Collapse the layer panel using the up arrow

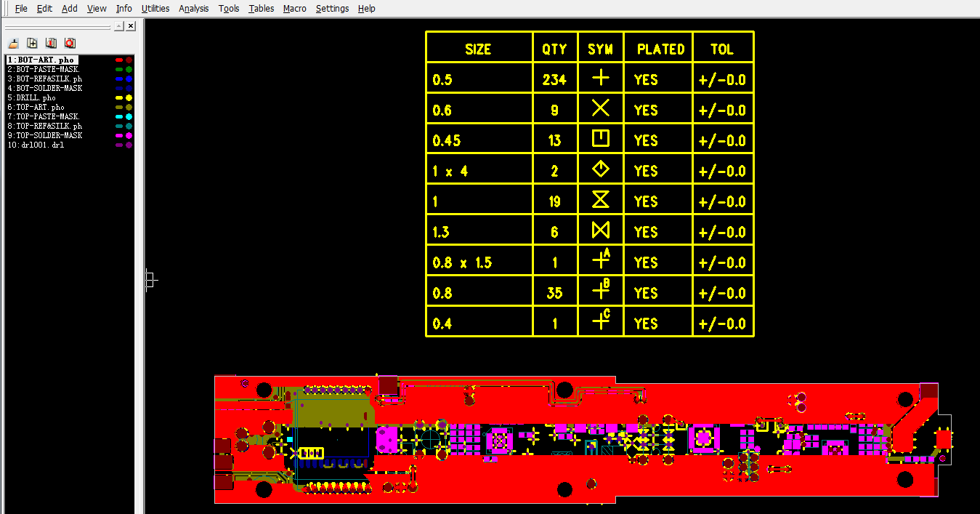(118, 26)
